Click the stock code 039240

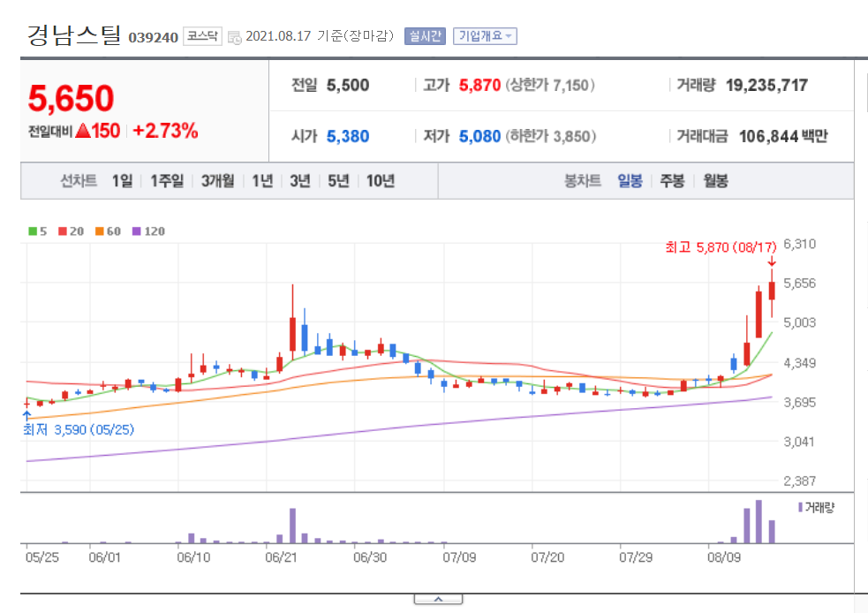154,37
